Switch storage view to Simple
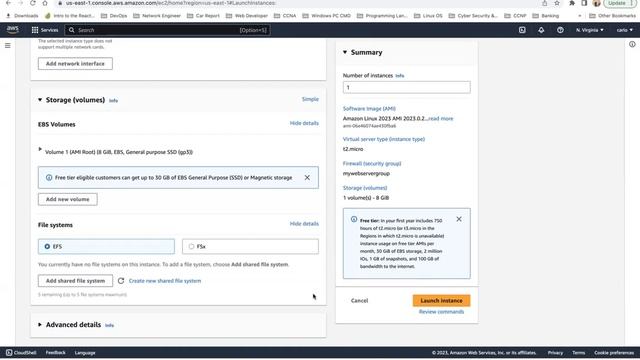Image resolution: width=640 pixels, height=360 pixels. 310,99
